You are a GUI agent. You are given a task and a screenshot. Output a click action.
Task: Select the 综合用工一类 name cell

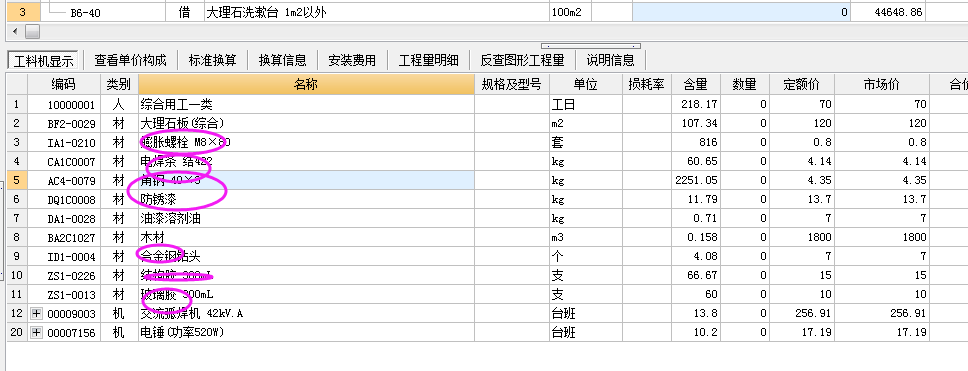point(306,104)
